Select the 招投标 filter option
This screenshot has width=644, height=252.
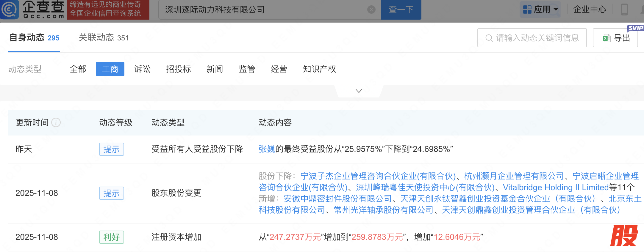179,69
